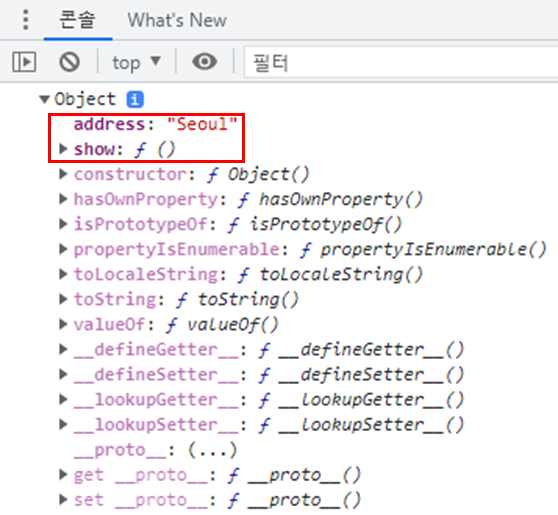Open the top context dropdown
This screenshot has height=515, width=558.
click(137, 63)
